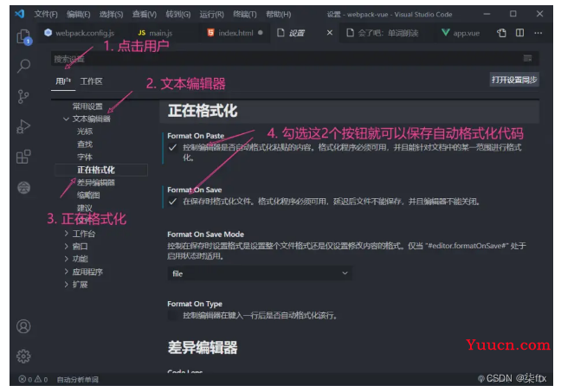Select 缩略图 in the settings tree
This screenshot has height=392, width=561.
88,195
